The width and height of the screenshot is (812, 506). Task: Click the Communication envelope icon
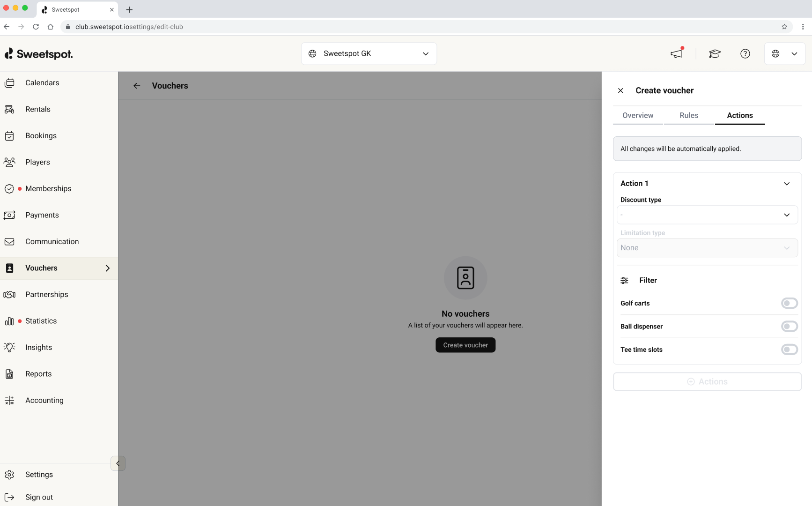(9, 242)
